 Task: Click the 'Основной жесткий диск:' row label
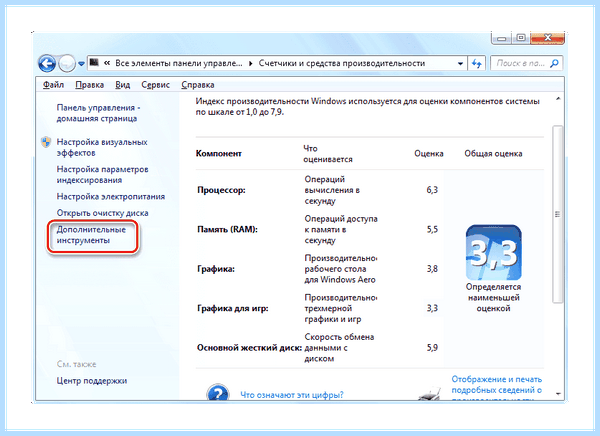coord(249,348)
